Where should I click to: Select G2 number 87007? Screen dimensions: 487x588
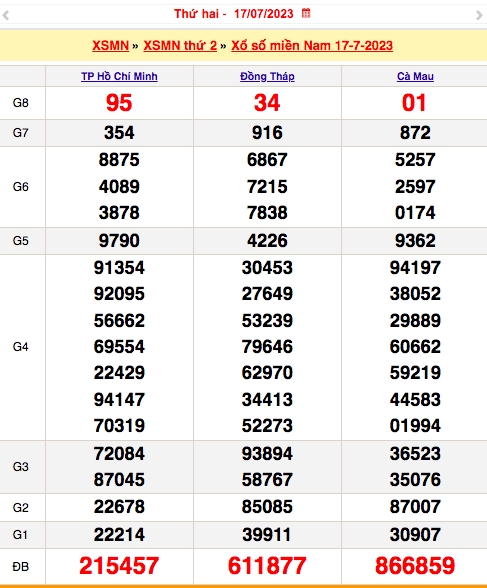pos(415,507)
